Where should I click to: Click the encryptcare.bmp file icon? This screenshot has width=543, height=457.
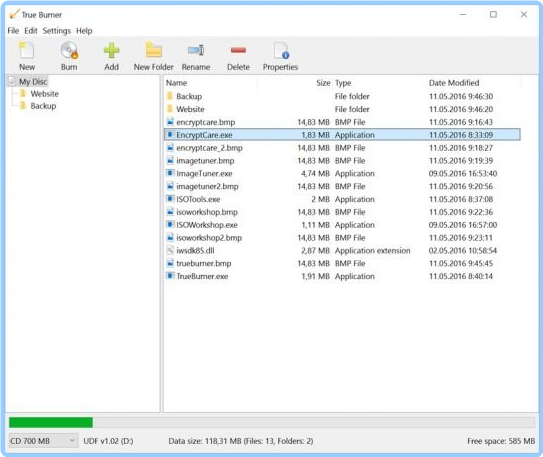[x=170, y=122]
